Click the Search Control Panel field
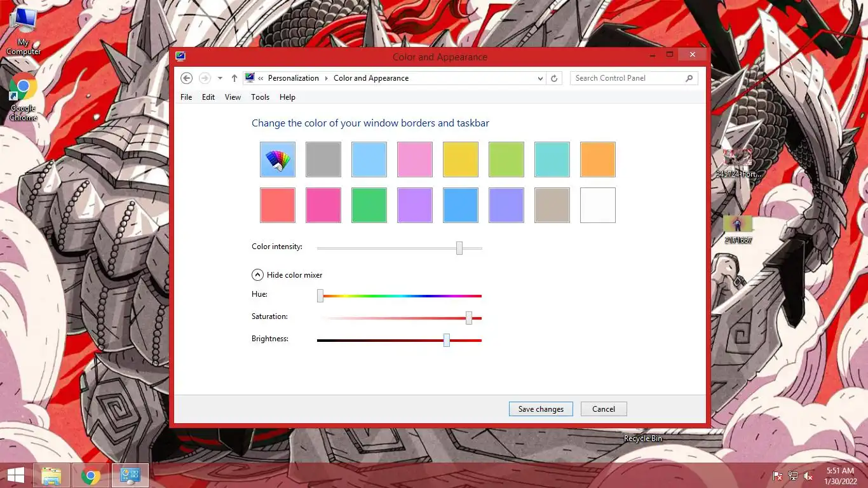Screen dimensions: 868x488 pyautogui.click(x=634, y=78)
